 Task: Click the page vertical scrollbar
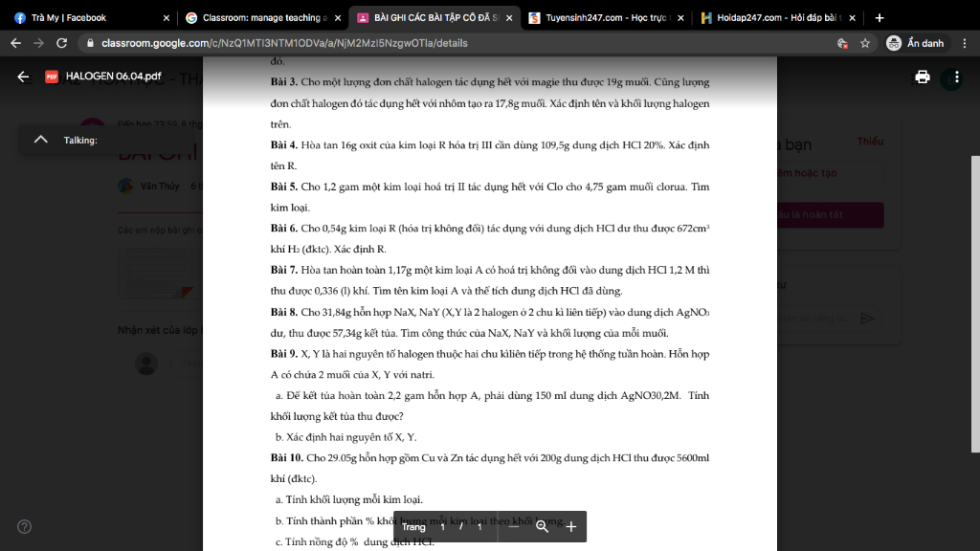[x=975, y=303]
